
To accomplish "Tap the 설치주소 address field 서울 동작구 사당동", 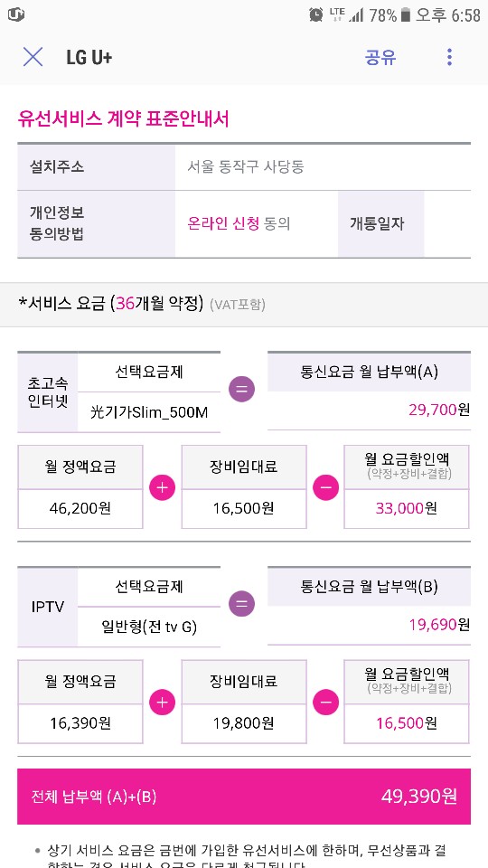I will pyautogui.click(x=324, y=166).
